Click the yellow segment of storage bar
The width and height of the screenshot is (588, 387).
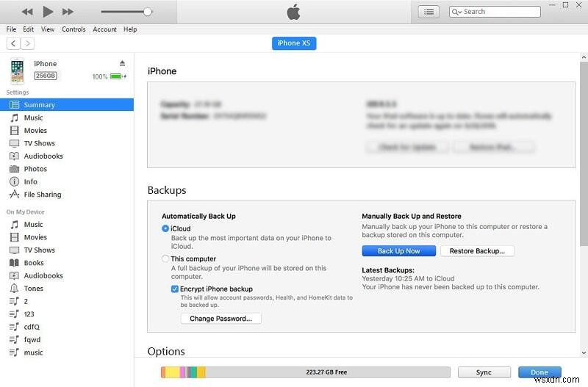tap(173, 372)
